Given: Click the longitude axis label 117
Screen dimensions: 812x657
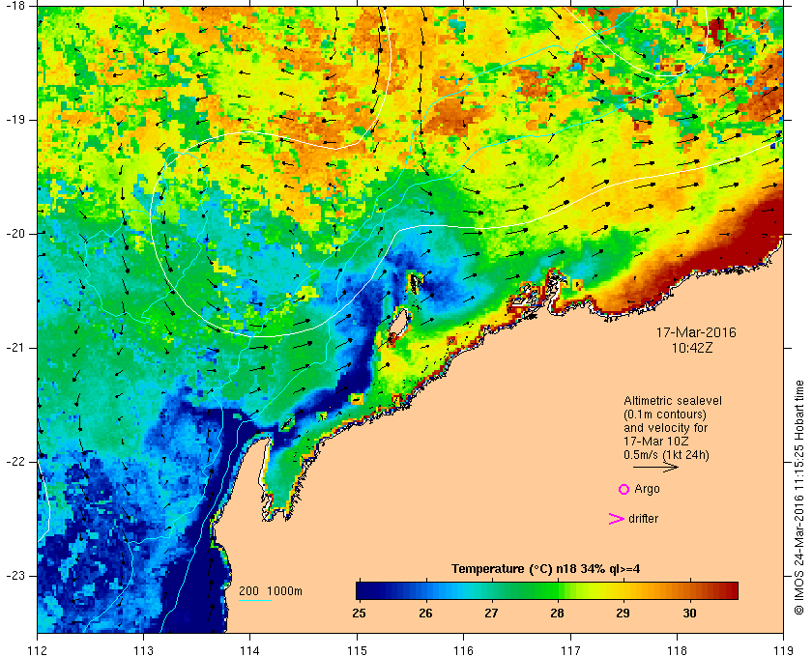Looking at the screenshot, I should pyautogui.click(x=570, y=650).
